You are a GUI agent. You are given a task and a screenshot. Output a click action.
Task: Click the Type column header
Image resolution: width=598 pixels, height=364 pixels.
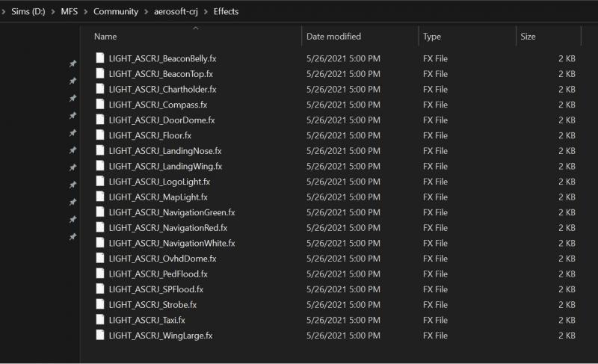click(432, 37)
